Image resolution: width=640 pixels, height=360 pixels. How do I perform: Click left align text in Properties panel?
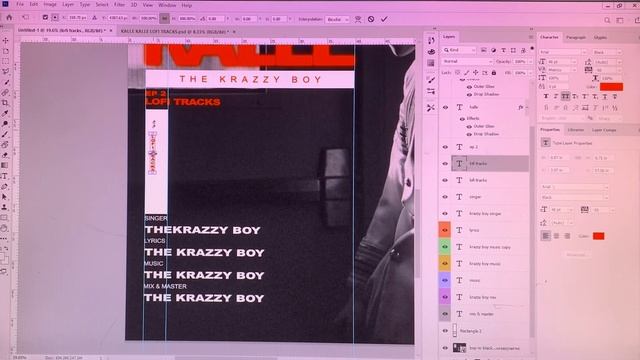546,236
